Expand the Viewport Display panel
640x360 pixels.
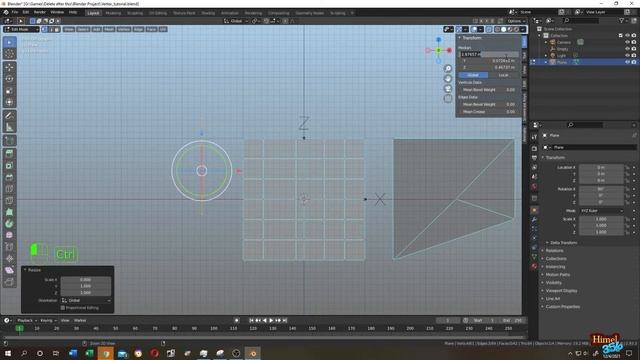tap(561, 291)
